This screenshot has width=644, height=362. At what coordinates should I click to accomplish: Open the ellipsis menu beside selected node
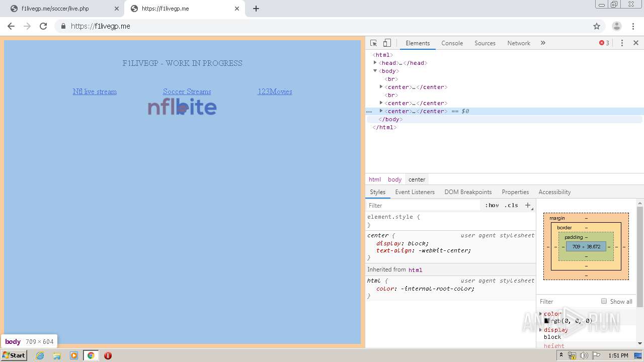(369, 111)
